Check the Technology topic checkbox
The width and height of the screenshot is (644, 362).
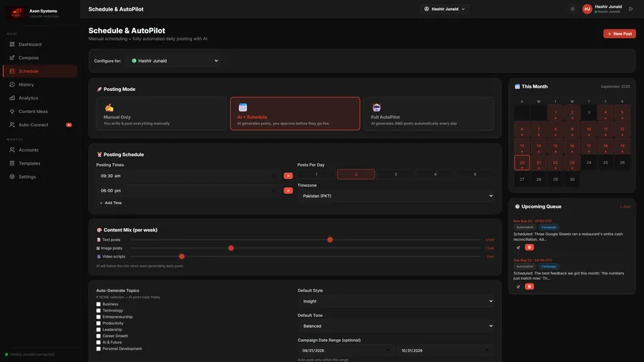[x=99, y=310]
